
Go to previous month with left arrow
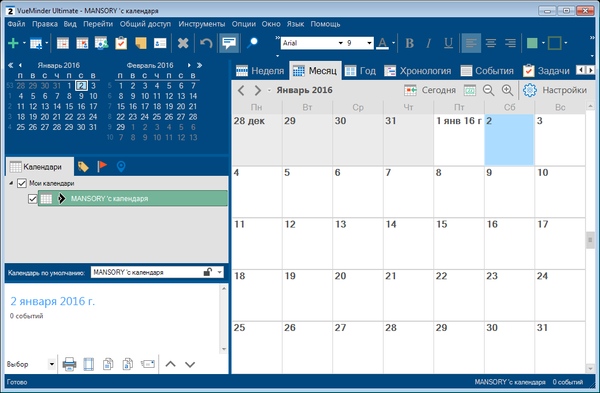coord(241,90)
